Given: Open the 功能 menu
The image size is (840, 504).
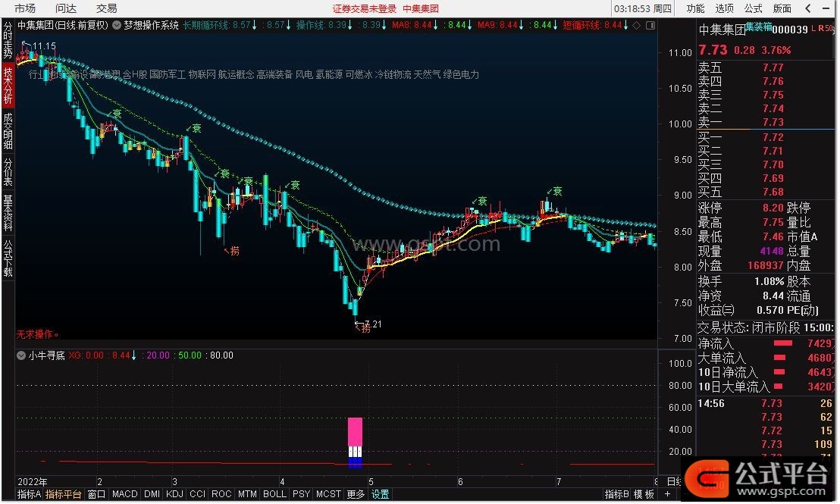Looking at the screenshot, I should [695, 8].
